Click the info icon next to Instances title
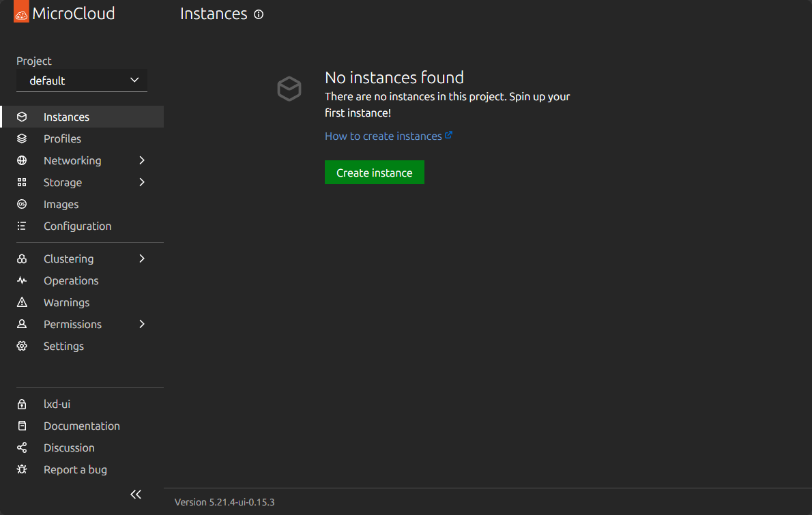This screenshot has height=515, width=812. point(259,14)
